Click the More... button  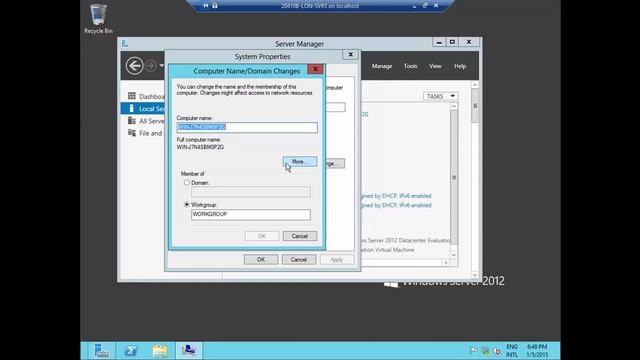tap(300, 162)
